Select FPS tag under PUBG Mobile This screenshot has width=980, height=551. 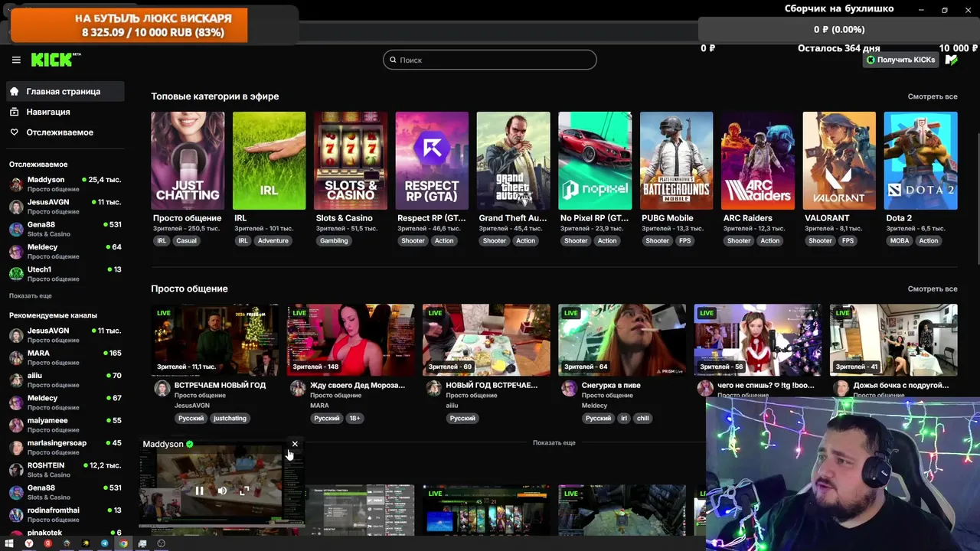[684, 240]
